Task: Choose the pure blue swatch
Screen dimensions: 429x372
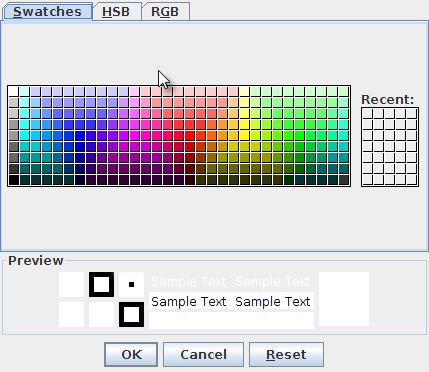Action: point(80,135)
